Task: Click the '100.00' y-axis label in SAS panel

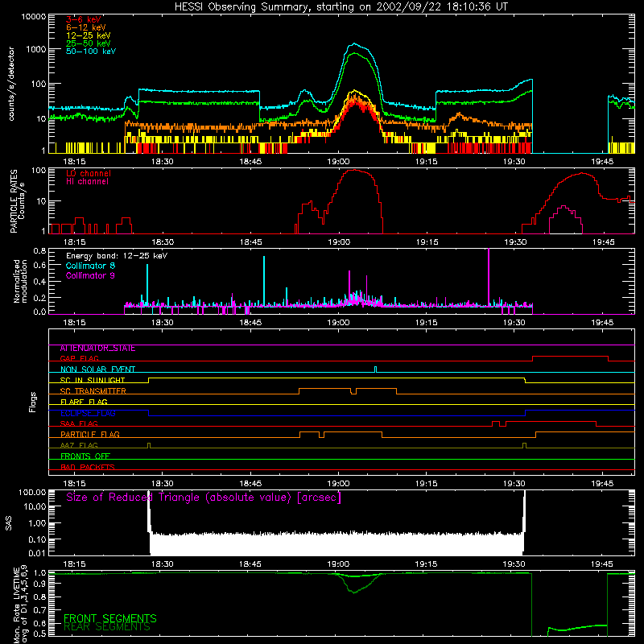Action: pyautogui.click(x=32, y=493)
